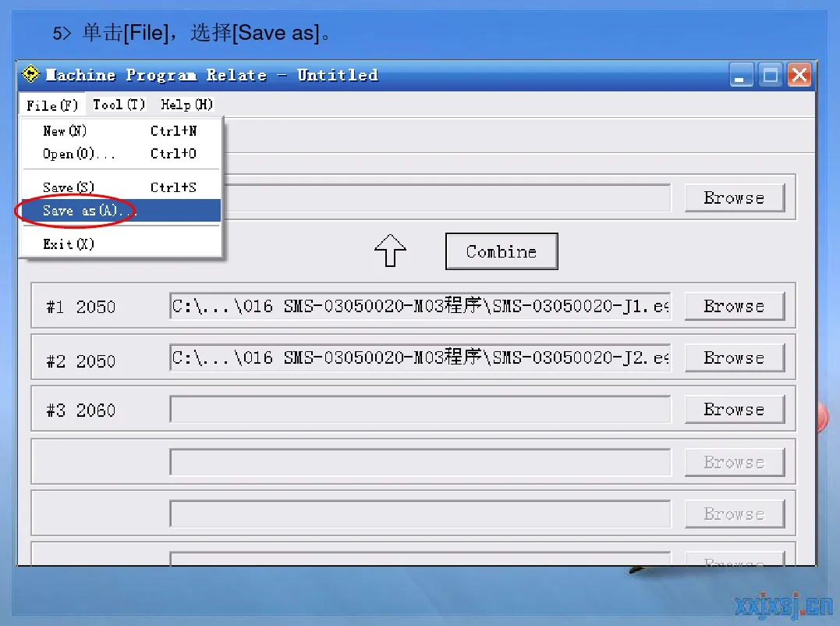Screen dimensions: 840x626
Task: Open the Help(H) menu
Action: tap(186, 104)
